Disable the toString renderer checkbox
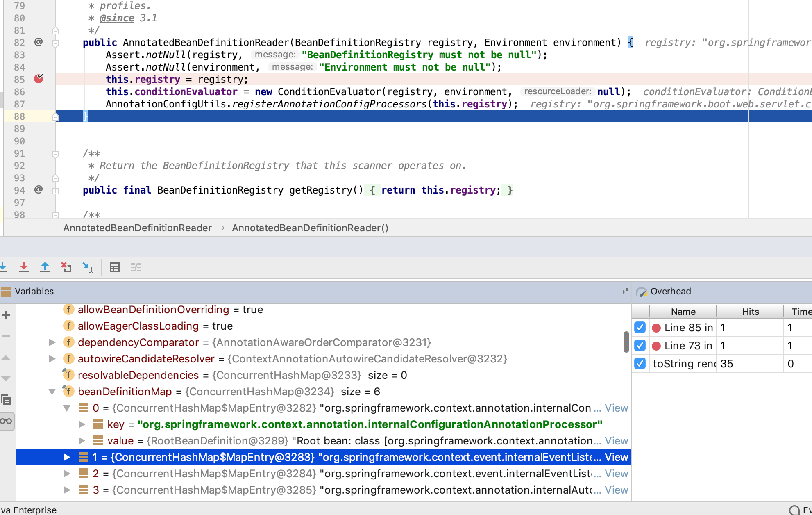Screen dimensions: 812x515 640,363
